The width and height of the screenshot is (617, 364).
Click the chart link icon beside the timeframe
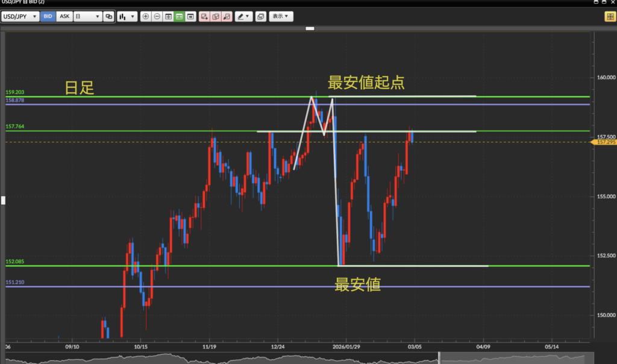tap(108, 17)
